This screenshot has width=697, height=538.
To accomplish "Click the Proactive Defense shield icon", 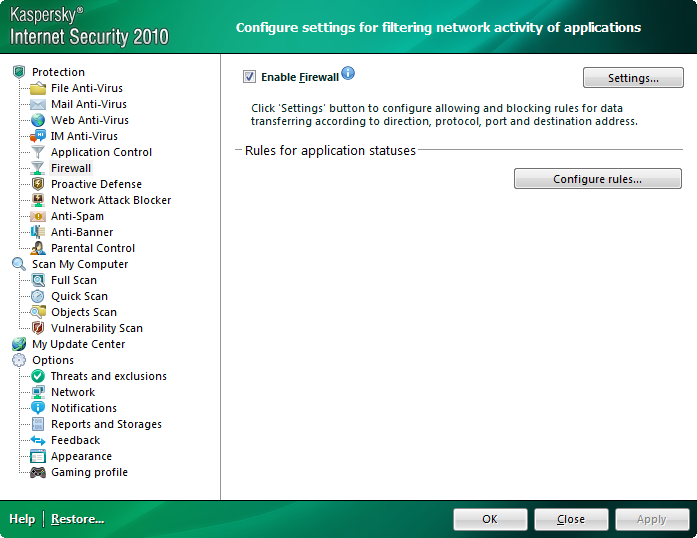I will pos(38,184).
